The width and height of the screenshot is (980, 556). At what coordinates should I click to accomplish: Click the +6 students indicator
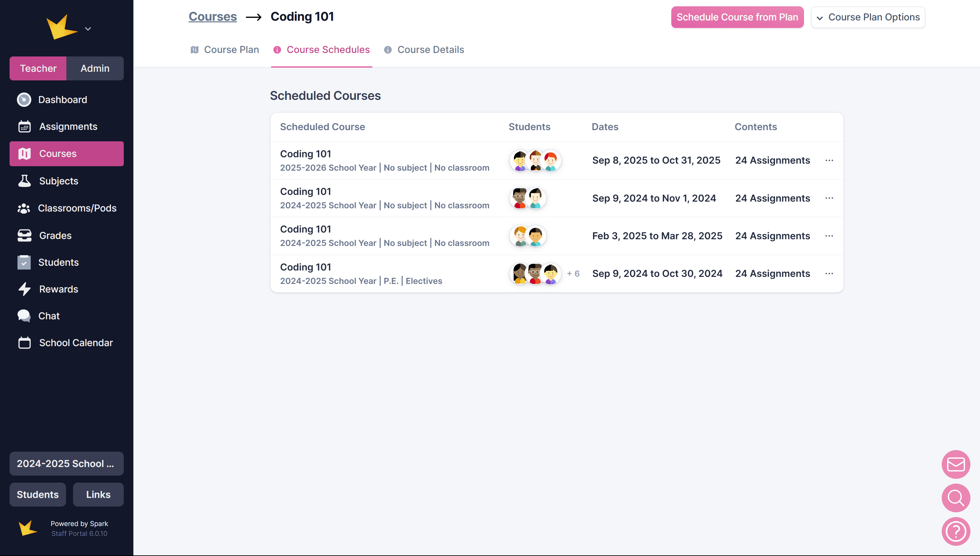click(x=573, y=274)
